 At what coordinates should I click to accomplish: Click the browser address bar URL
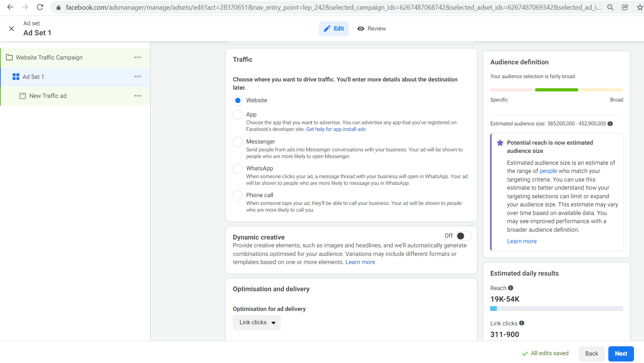click(x=333, y=7)
